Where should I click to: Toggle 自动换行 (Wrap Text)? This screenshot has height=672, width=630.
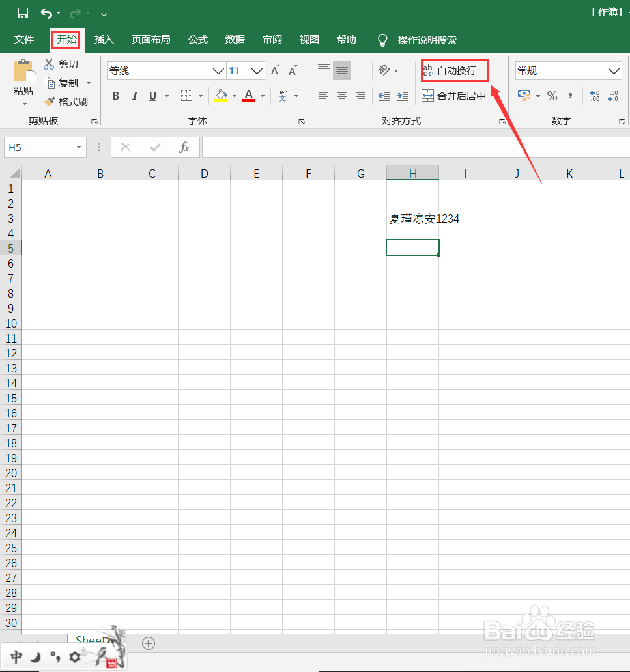(x=454, y=70)
